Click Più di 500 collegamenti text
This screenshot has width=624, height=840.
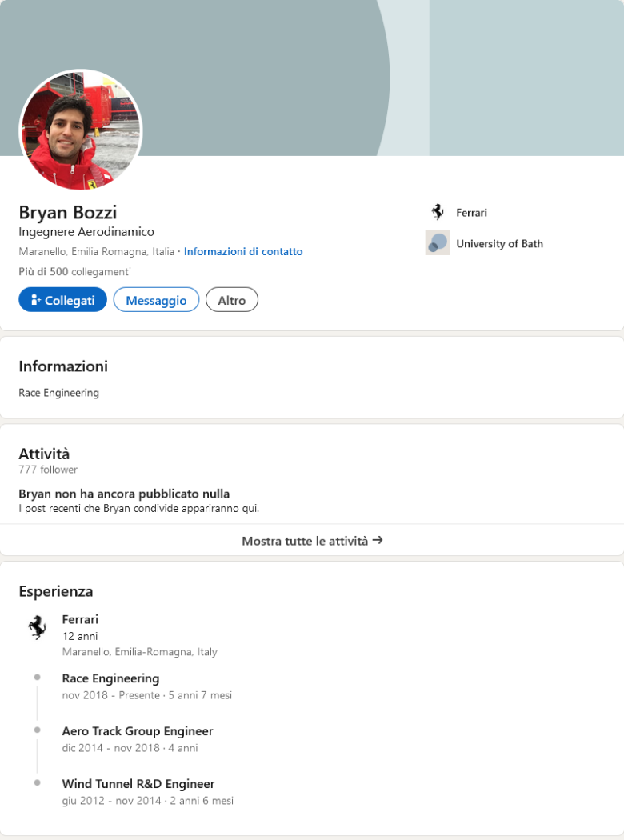coord(75,272)
